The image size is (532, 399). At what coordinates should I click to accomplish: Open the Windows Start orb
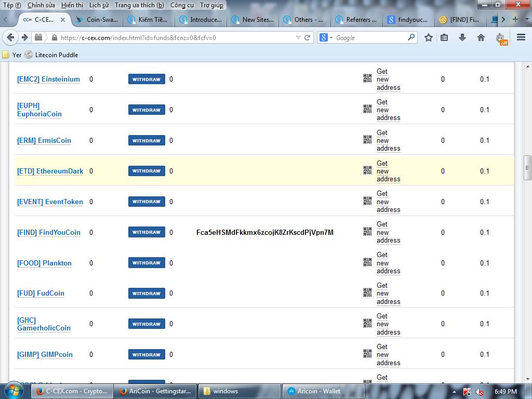[14, 391]
